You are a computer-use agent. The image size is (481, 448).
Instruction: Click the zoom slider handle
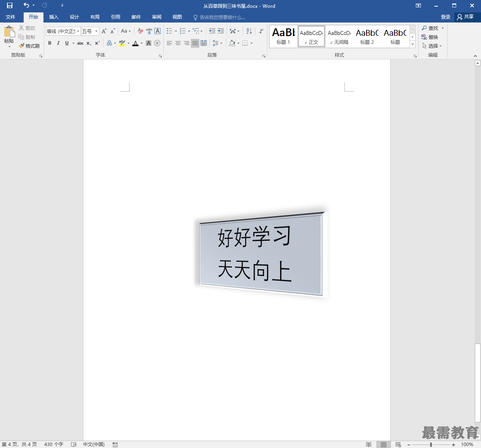click(x=431, y=445)
